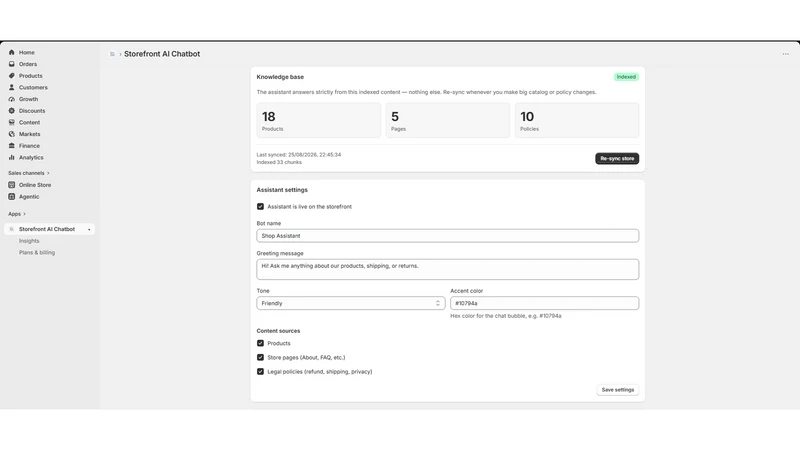Image resolution: width=800 pixels, height=450 pixels.
Task: Uncheck the Products content source
Action: 260,343
